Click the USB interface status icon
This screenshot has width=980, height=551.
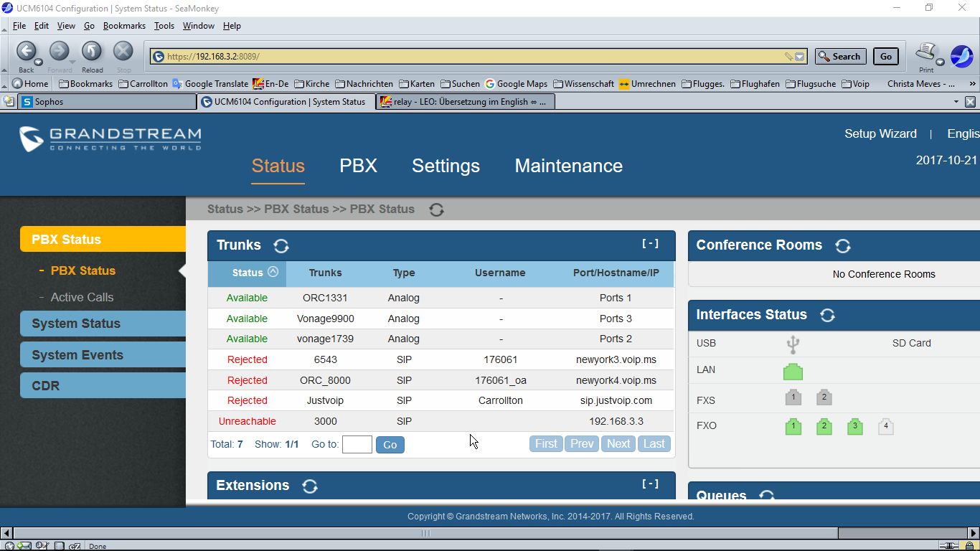tap(793, 344)
